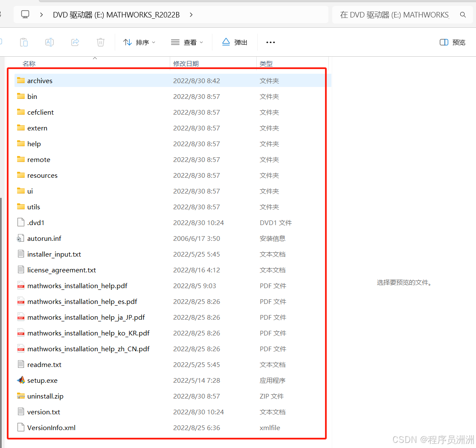Select the archives folder icon
The image size is (476, 448).
pyautogui.click(x=21, y=81)
